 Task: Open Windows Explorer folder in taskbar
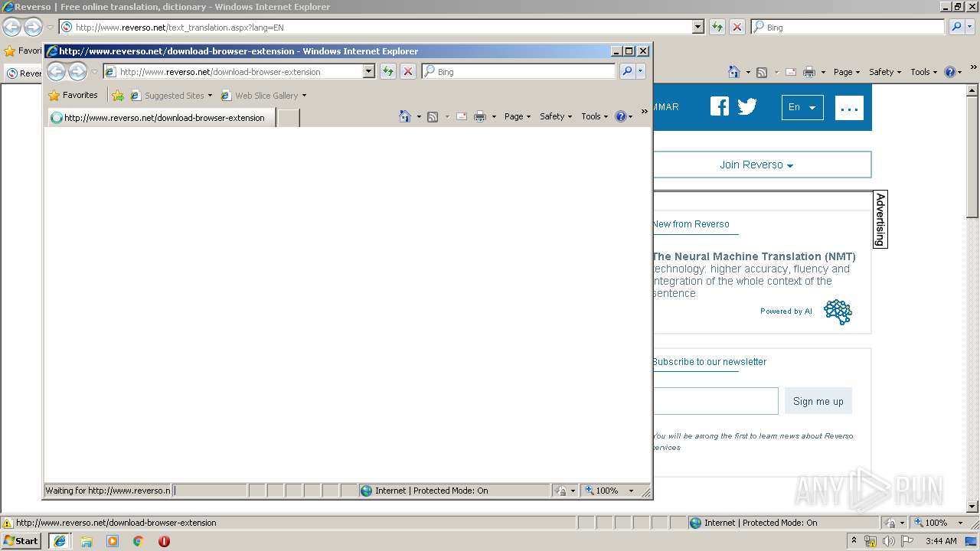[x=87, y=541]
